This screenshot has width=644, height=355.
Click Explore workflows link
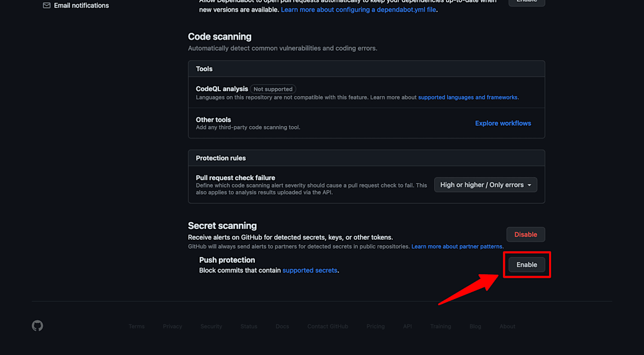pyautogui.click(x=503, y=123)
